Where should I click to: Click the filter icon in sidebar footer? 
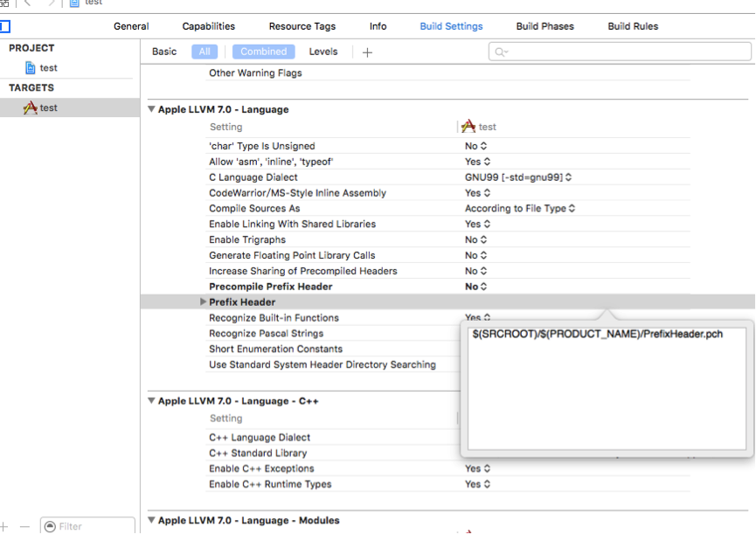pyautogui.click(x=50, y=526)
